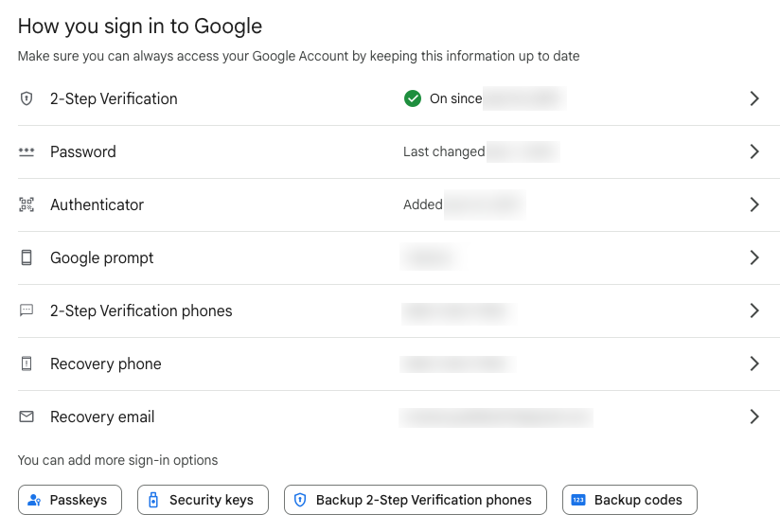
Task: Click the blurred Google prompt device value
Action: [x=431, y=257]
